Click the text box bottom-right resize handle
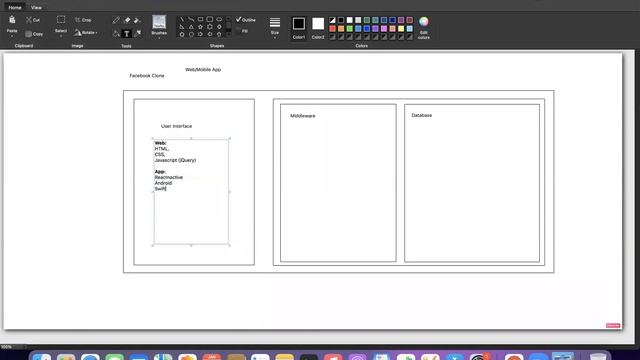Screen dimensions: 640x360 click(230, 245)
